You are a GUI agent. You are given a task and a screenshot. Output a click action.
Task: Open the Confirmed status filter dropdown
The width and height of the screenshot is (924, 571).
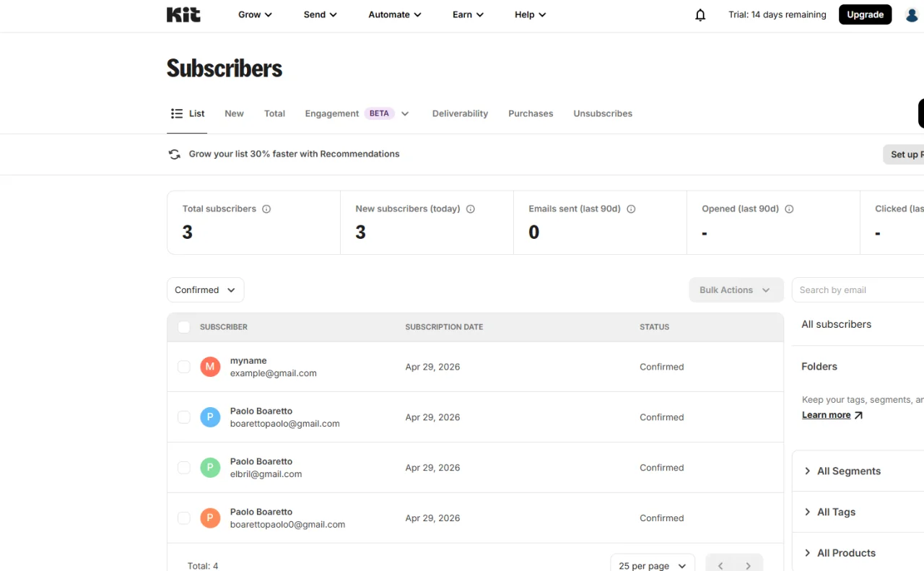click(206, 290)
